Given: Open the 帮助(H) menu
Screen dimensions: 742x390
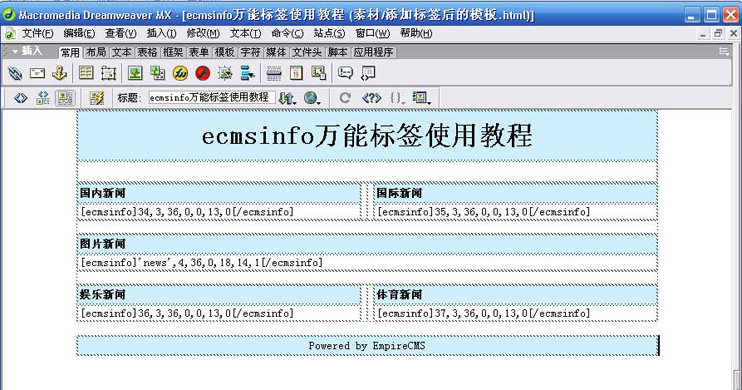Looking at the screenshot, I should pyautogui.click(x=416, y=33).
